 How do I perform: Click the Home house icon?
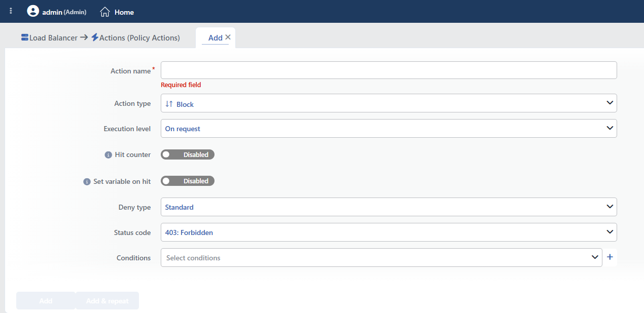point(105,12)
